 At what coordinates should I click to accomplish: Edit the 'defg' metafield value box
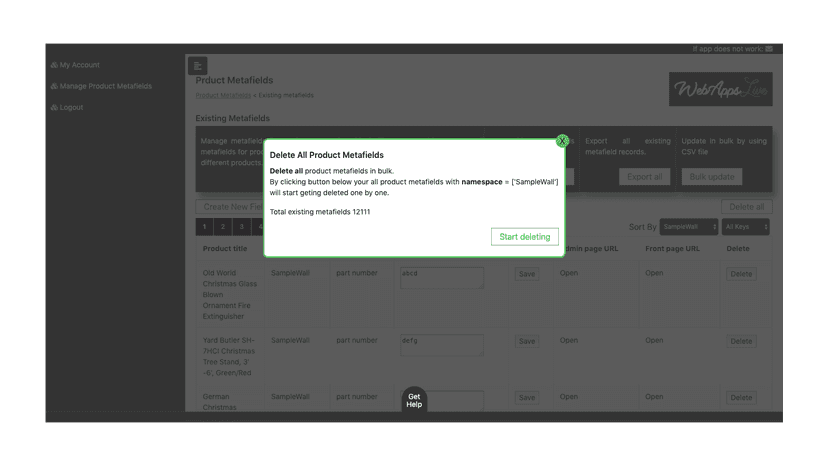[441, 345]
